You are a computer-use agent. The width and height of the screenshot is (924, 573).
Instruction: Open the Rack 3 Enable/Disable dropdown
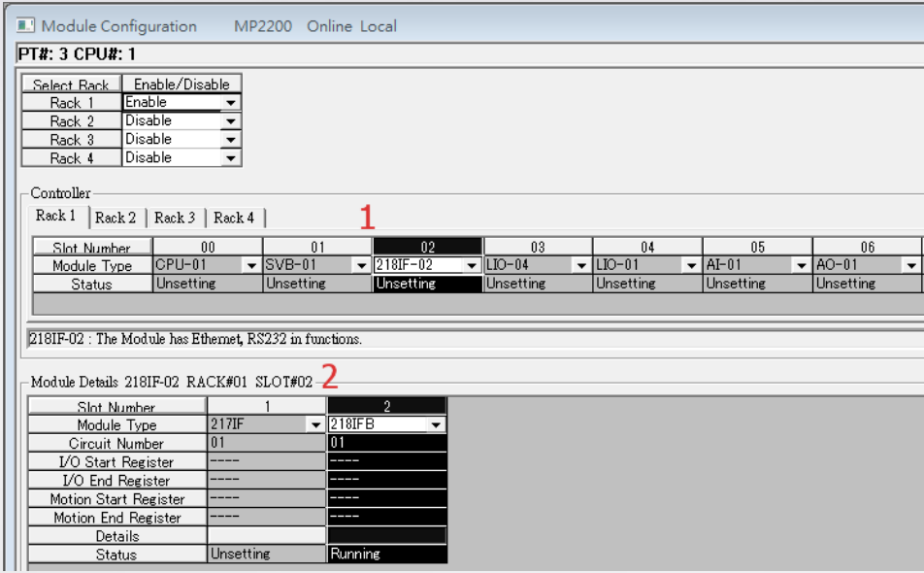(x=231, y=140)
